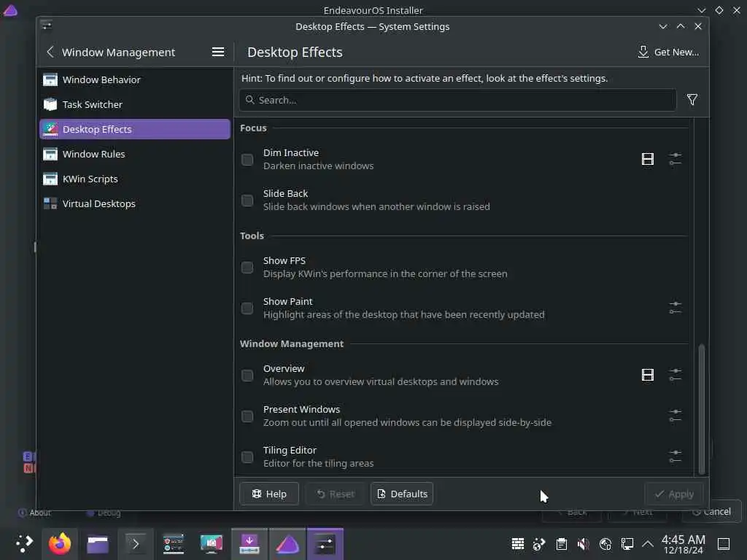This screenshot has width=747, height=560.
Task: Click About in the EndeavourOS Installer
Action: [x=34, y=513]
